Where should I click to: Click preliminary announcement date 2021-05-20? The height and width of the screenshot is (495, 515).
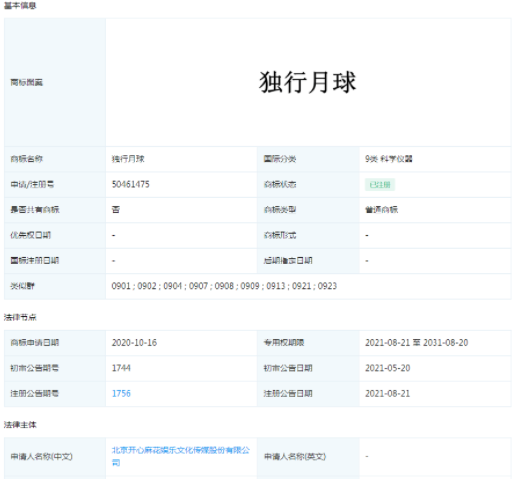[387, 368]
